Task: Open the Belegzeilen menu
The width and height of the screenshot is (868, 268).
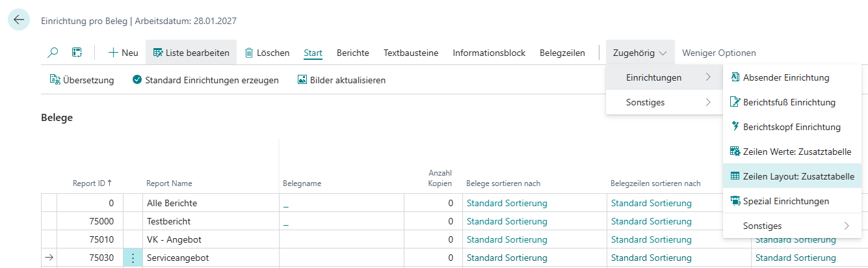Action: pyautogui.click(x=562, y=53)
